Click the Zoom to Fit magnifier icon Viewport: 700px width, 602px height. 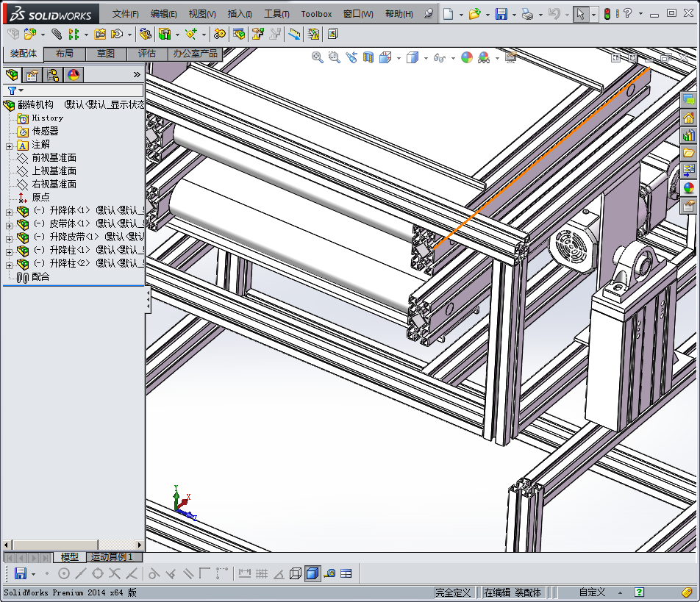click(318, 57)
